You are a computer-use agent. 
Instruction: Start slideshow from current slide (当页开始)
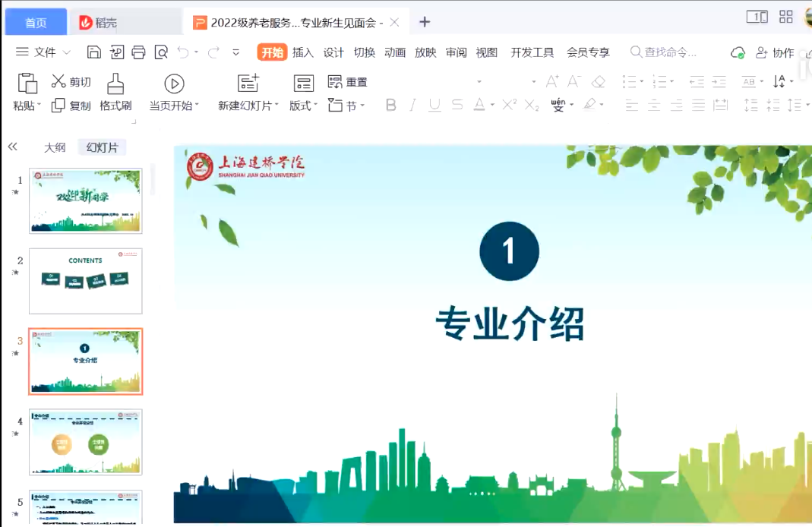point(174,84)
